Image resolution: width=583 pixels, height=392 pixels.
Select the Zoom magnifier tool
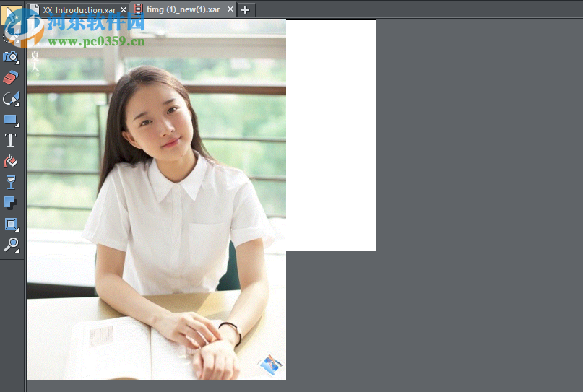click(x=11, y=245)
